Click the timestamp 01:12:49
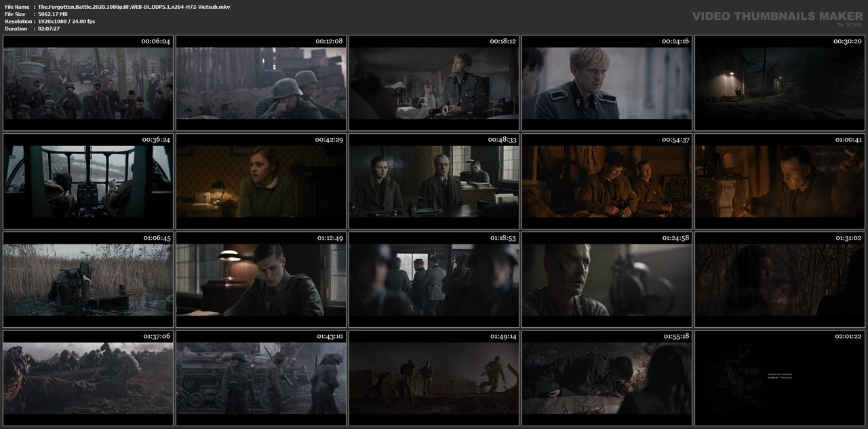 (x=329, y=238)
